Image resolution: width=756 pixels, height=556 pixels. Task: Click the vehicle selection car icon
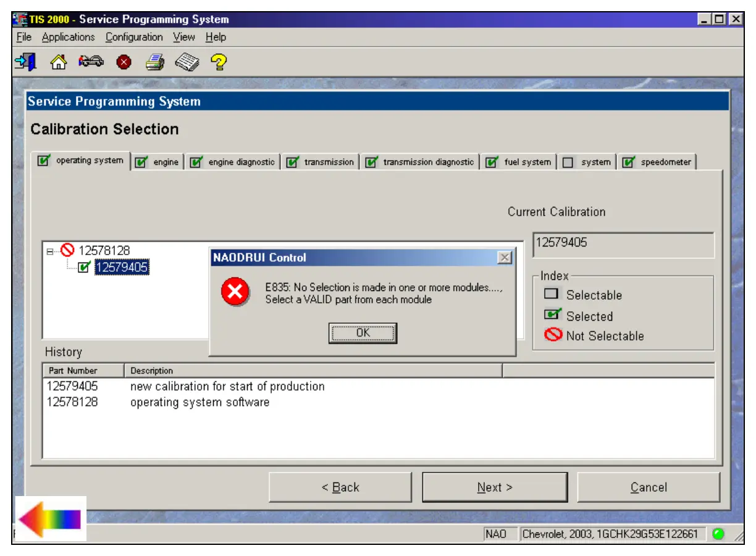point(91,62)
